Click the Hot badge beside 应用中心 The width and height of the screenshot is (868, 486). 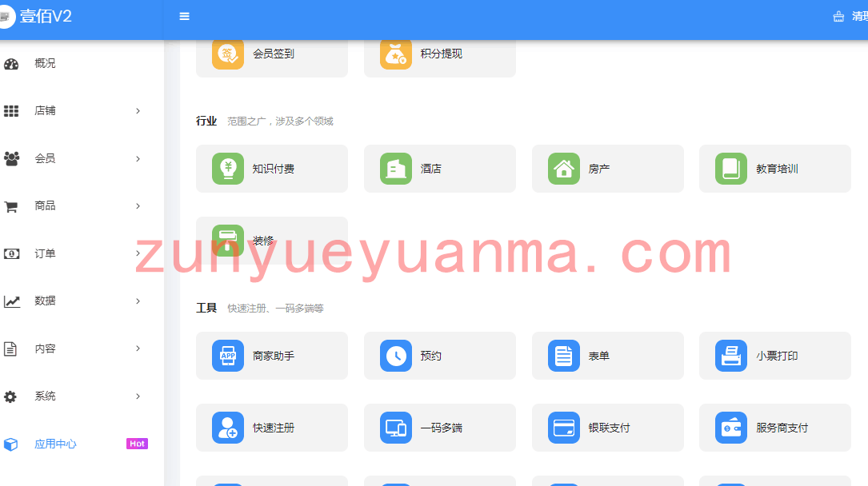(x=138, y=444)
